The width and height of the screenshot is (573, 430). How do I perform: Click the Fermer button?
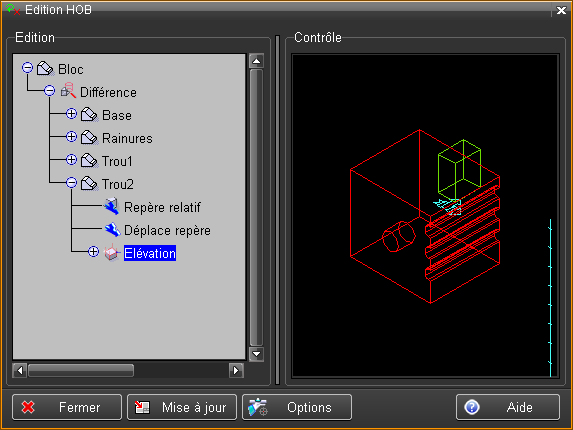(67, 407)
